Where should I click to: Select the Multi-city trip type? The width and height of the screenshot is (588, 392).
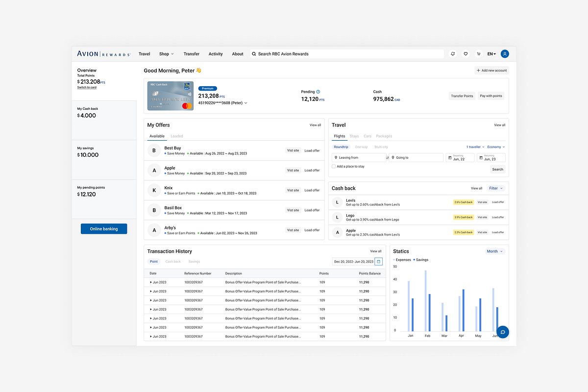(381, 147)
